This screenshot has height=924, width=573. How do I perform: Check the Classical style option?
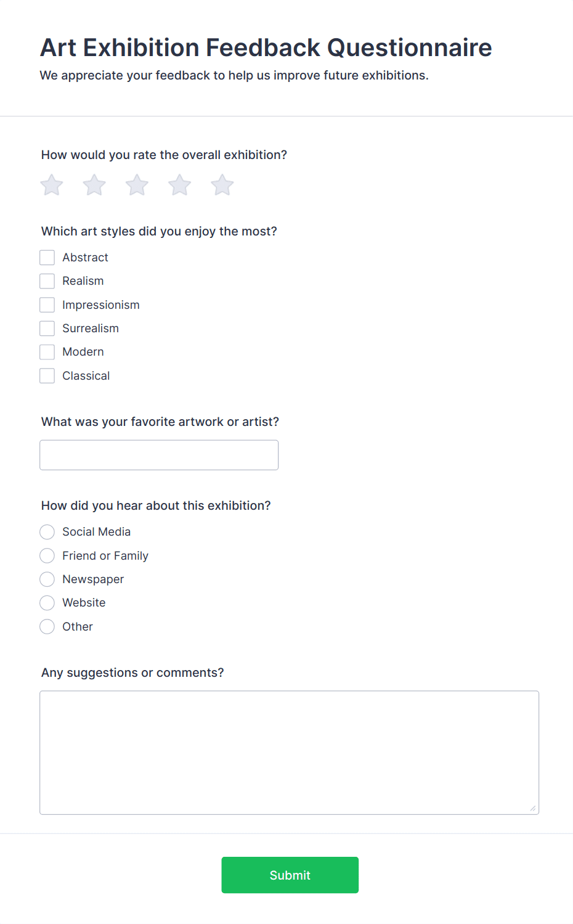tap(47, 375)
